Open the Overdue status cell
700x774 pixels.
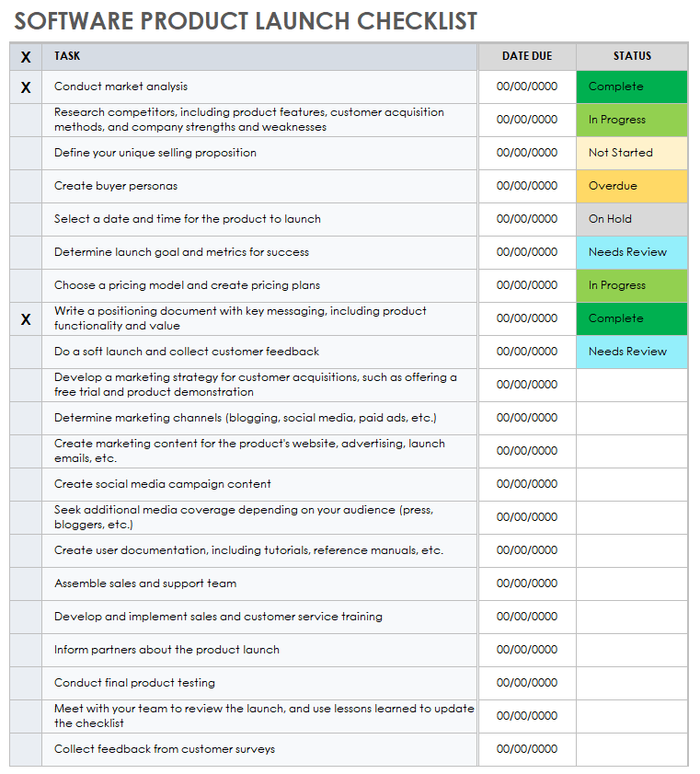(631, 186)
